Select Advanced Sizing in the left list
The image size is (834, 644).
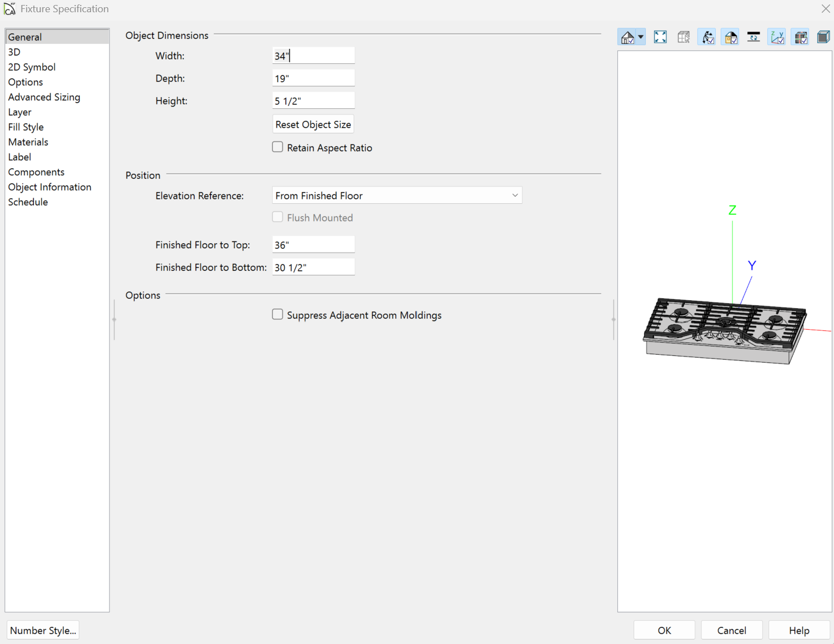[44, 97]
